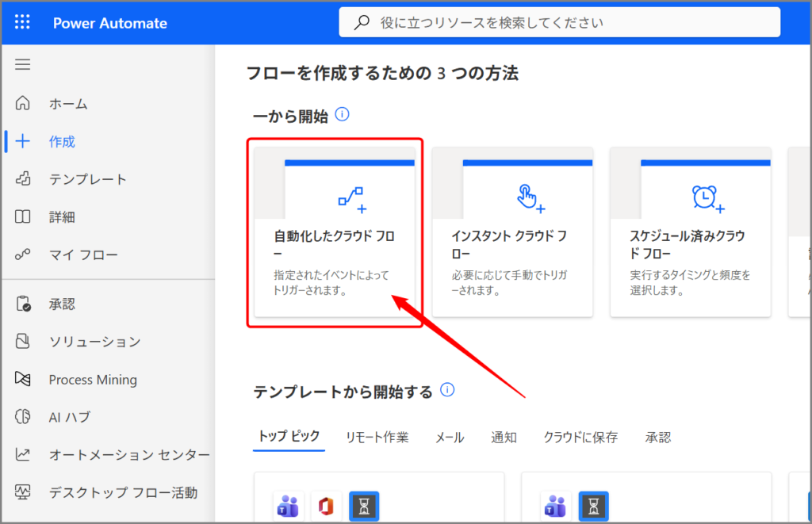Open the 通知 template tab
This screenshot has width=812, height=524.
tap(504, 437)
